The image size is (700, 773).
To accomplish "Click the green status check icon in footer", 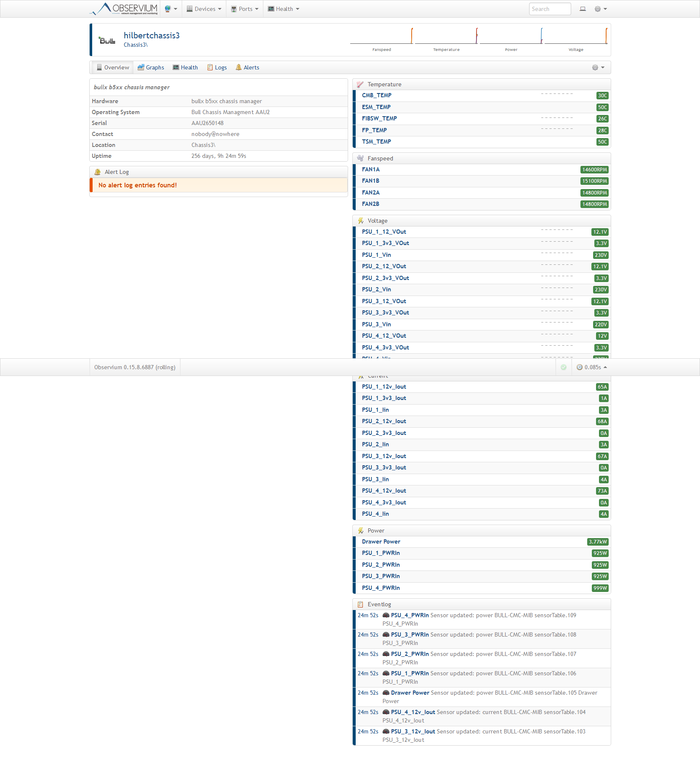I will pos(564,367).
